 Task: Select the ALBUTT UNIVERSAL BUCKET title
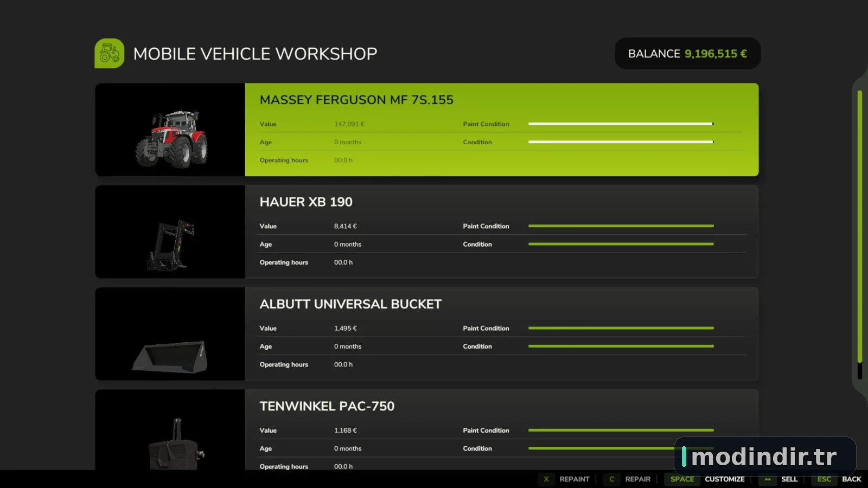[350, 304]
